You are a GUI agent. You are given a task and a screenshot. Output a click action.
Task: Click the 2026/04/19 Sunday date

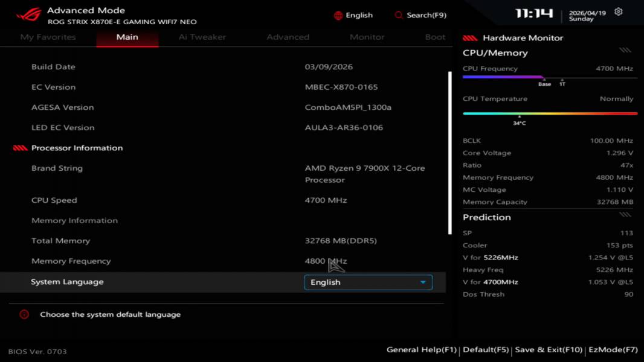click(587, 16)
